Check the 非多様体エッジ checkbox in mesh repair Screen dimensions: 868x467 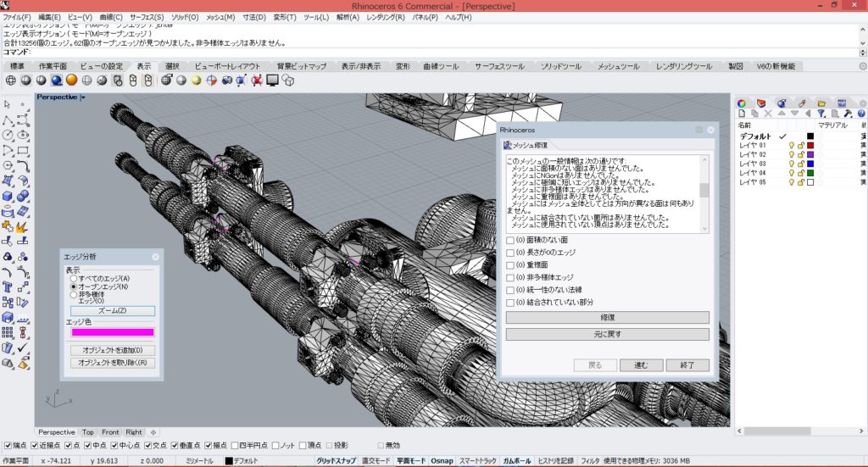click(x=510, y=277)
